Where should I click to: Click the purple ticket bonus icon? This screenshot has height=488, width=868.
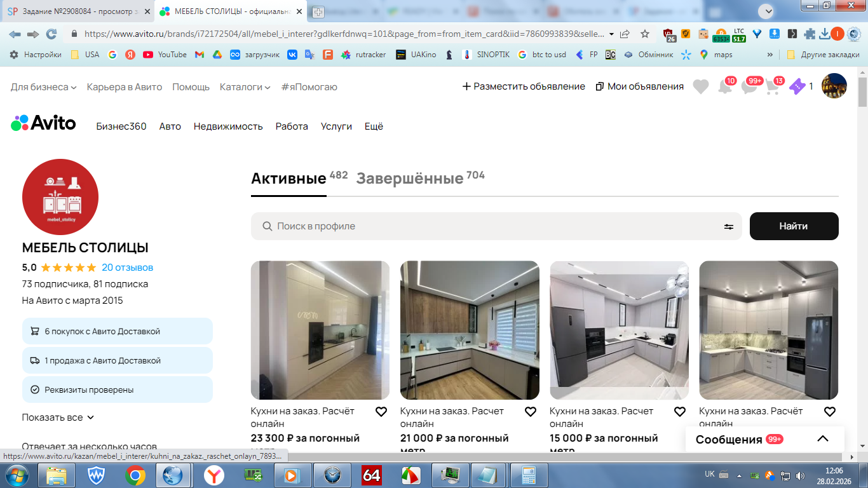click(x=797, y=86)
